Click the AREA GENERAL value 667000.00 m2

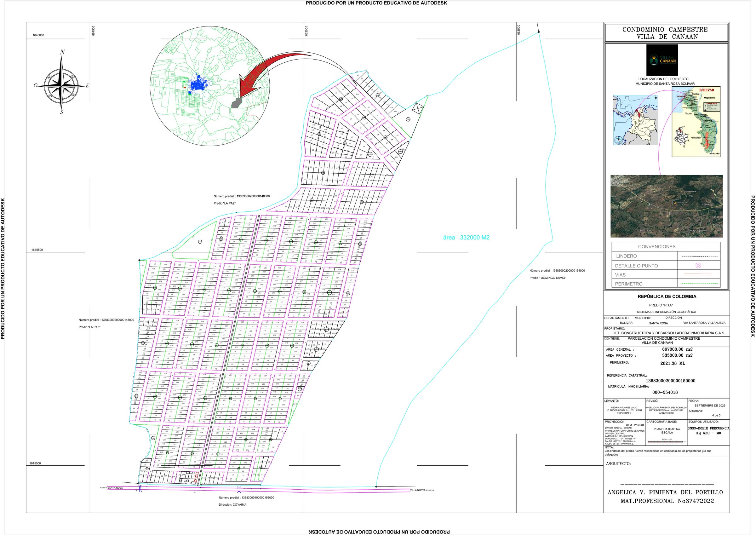point(677,349)
